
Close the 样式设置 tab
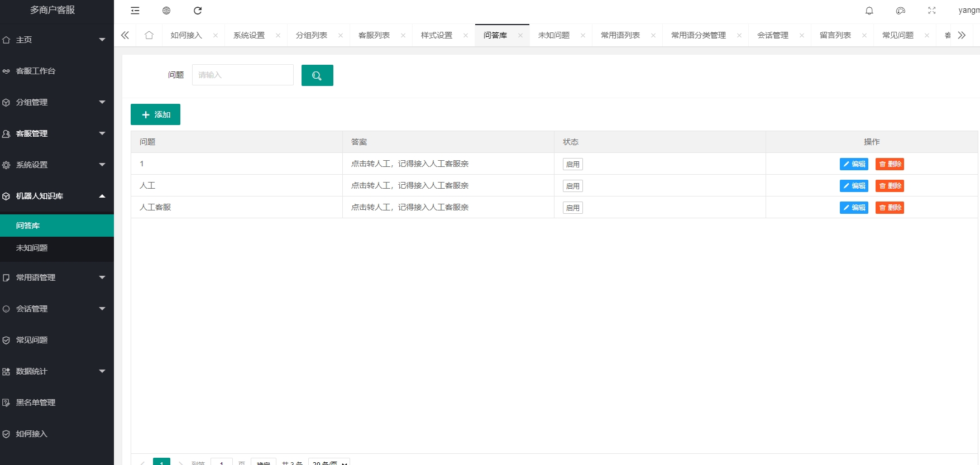466,35
